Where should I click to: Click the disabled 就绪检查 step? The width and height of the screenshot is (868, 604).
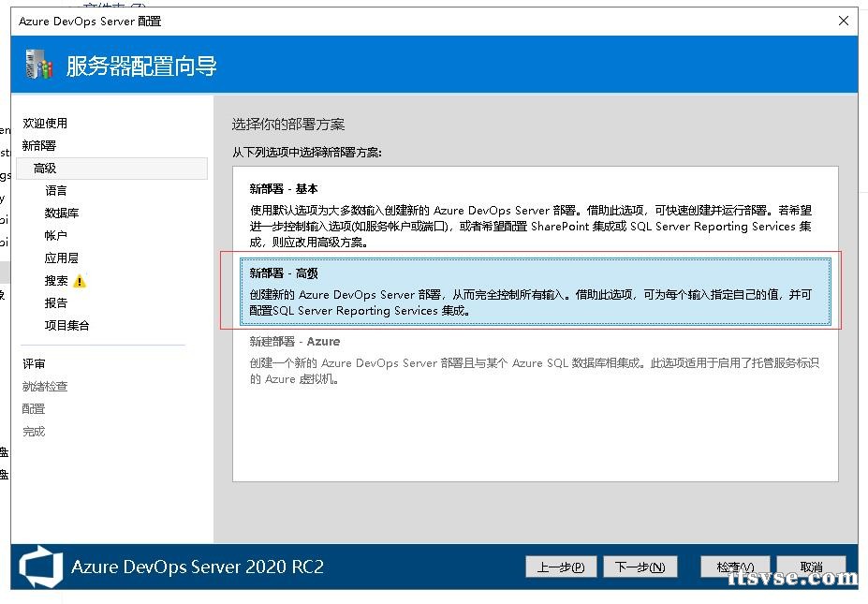[x=44, y=387]
